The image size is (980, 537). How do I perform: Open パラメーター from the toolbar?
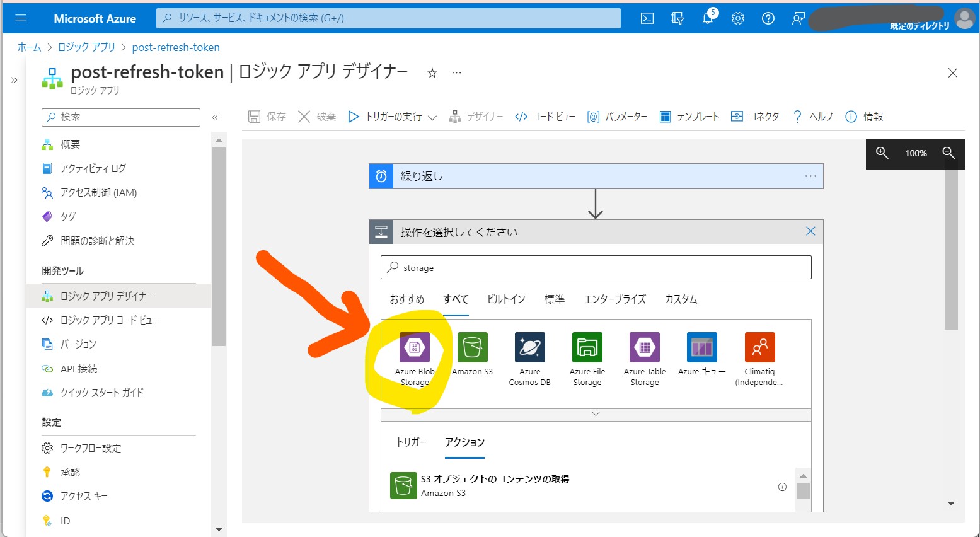click(x=617, y=117)
